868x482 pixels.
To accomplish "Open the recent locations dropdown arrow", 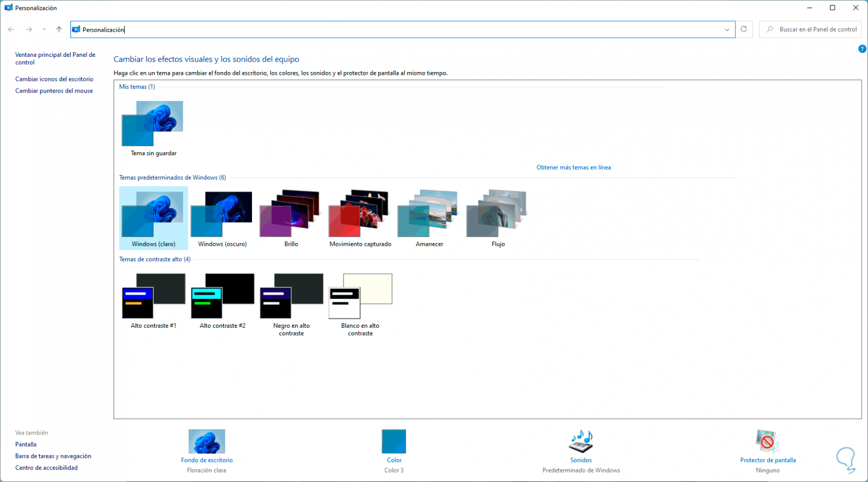I will (x=44, y=29).
